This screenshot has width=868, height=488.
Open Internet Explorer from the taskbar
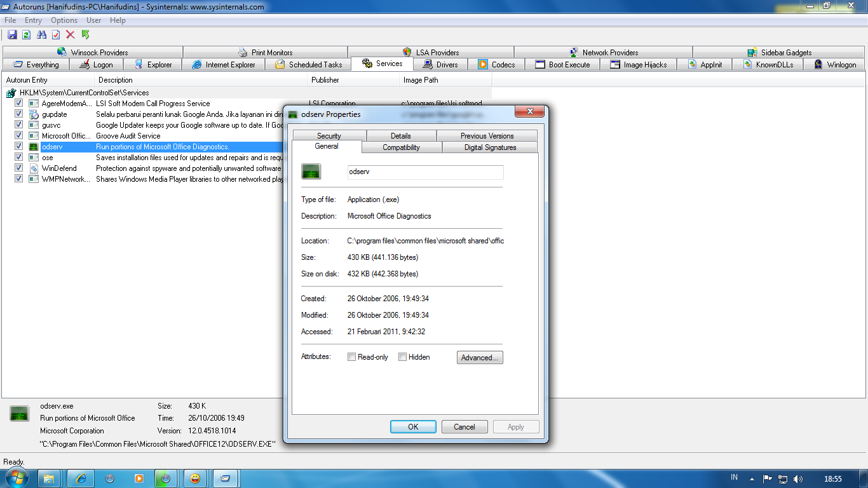tap(80, 478)
